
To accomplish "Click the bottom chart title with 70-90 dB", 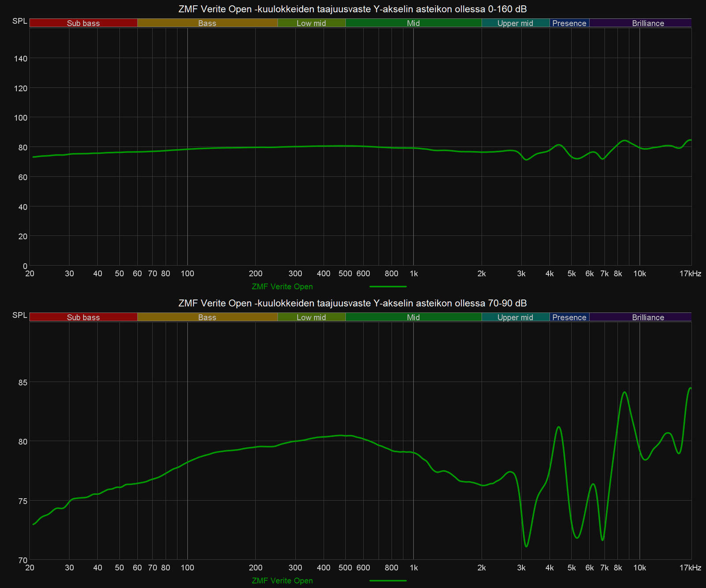I will coord(353,303).
